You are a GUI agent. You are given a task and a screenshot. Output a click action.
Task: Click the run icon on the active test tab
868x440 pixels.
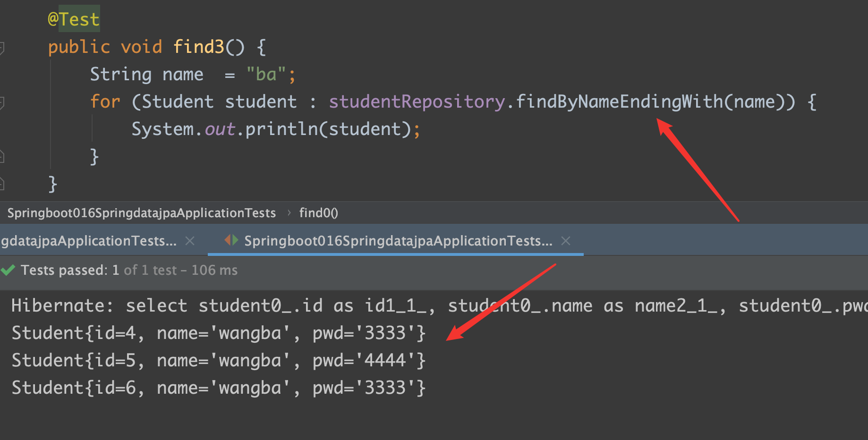pyautogui.click(x=231, y=240)
